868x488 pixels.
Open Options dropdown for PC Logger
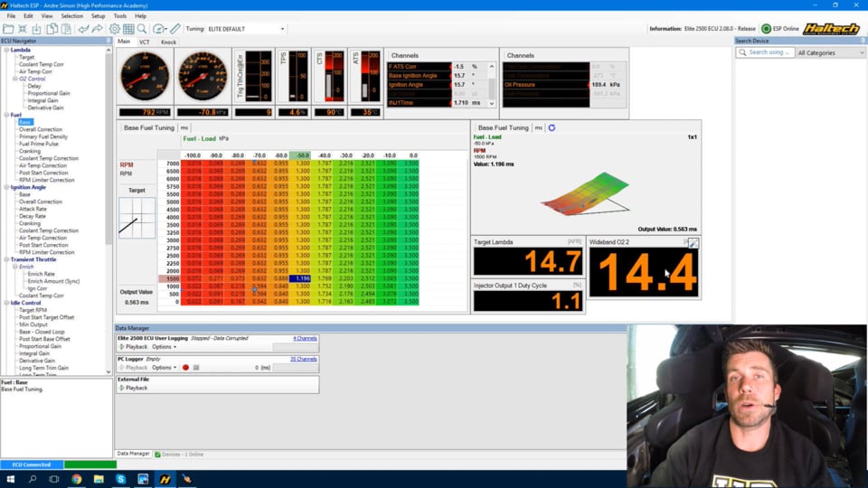pos(164,368)
